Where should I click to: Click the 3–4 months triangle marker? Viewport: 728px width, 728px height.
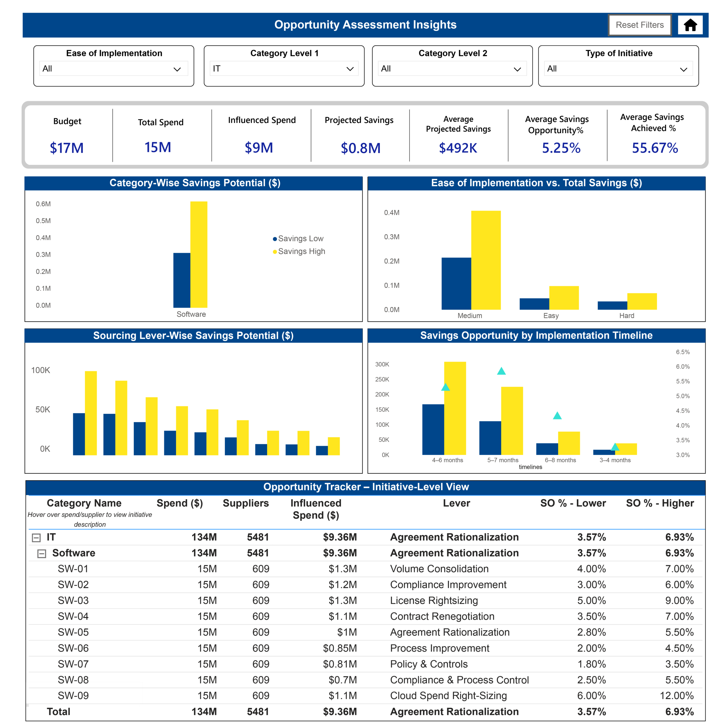click(x=615, y=447)
